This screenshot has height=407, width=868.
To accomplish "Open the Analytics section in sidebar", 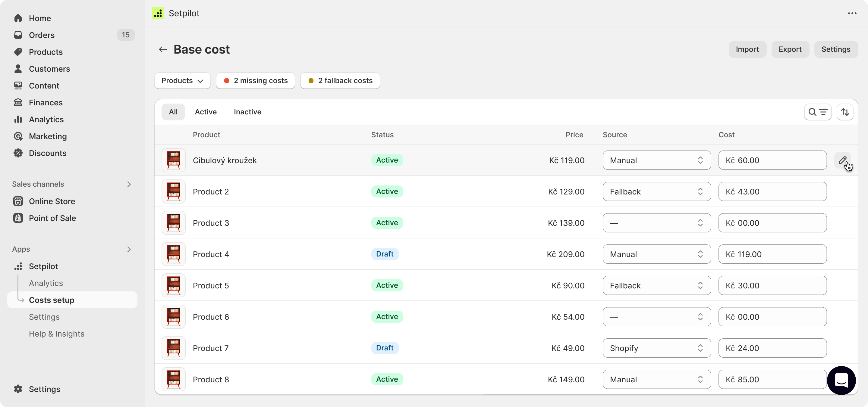I will click(x=46, y=119).
